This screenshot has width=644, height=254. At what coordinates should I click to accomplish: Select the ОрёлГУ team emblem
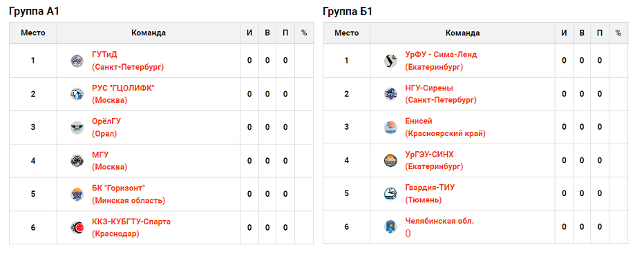(x=77, y=128)
